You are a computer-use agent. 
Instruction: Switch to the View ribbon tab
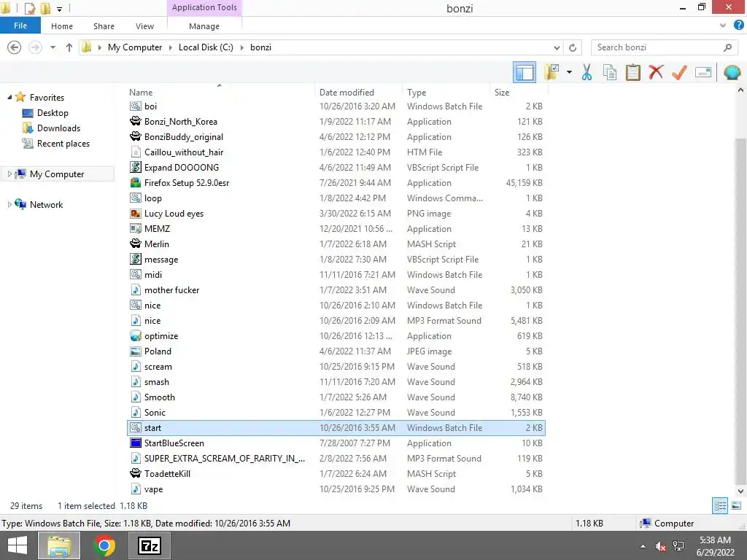click(144, 26)
